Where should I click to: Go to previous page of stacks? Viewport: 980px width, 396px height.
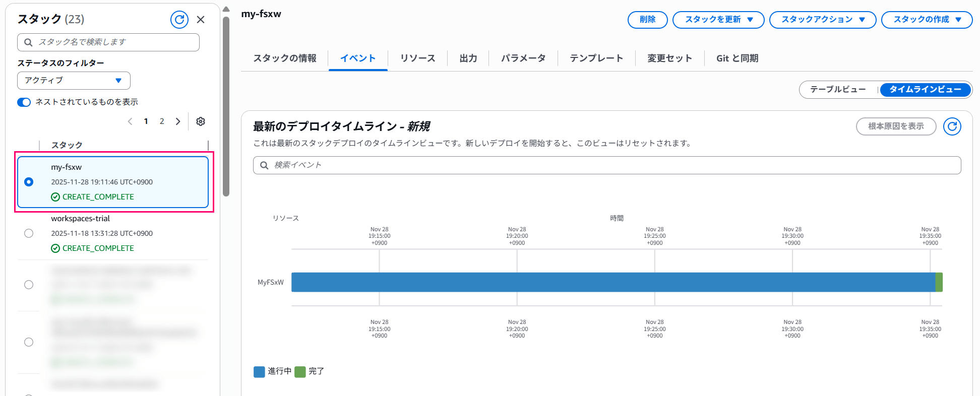[130, 121]
